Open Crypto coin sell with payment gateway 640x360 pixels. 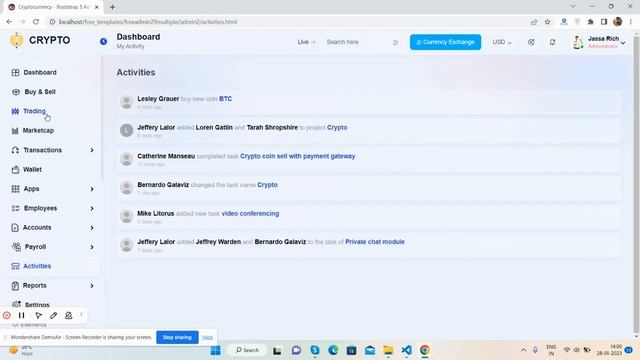(298, 156)
